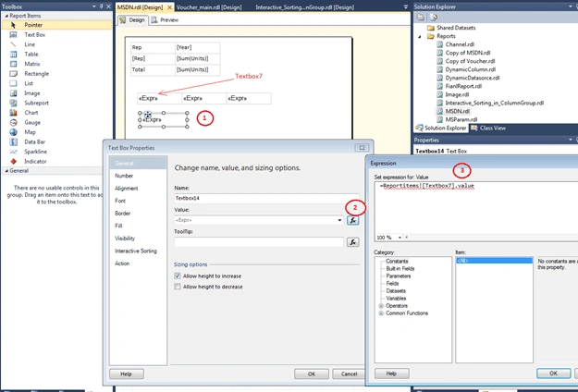578x392 pixels.
Task: Click the move handle of selected textbox
Action: coord(147,115)
